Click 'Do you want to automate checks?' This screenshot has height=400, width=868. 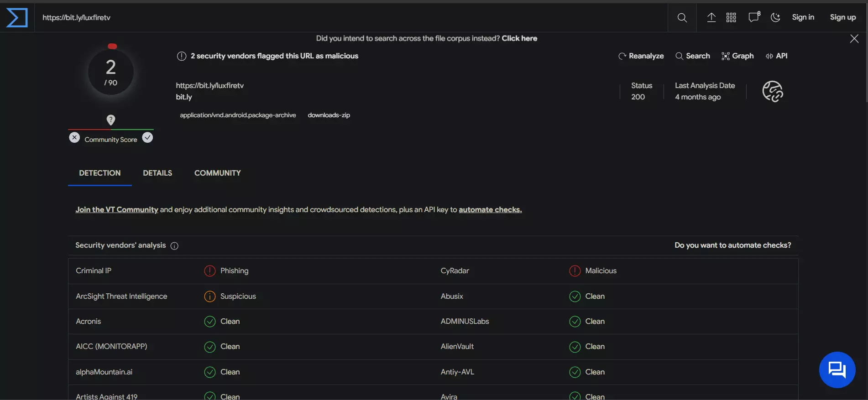[733, 245]
